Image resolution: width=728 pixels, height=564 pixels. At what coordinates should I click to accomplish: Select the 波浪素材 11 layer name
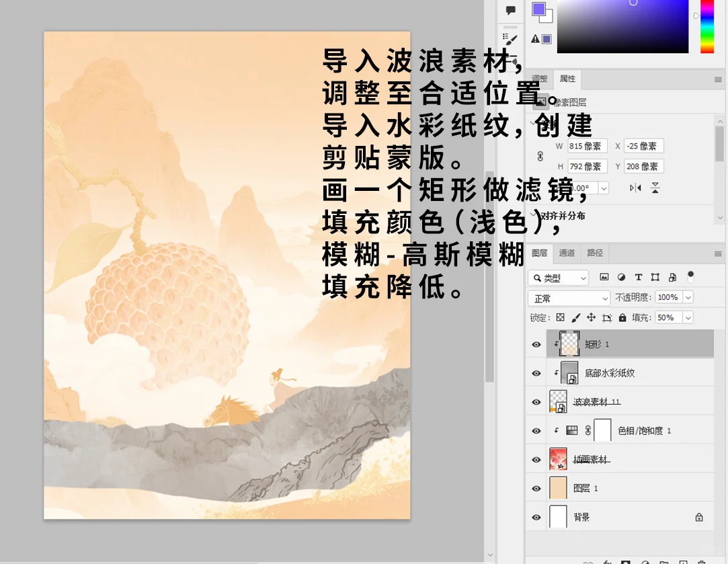597,401
